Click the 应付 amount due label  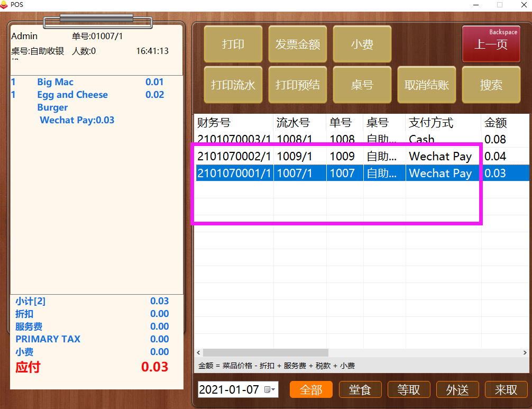tap(28, 367)
